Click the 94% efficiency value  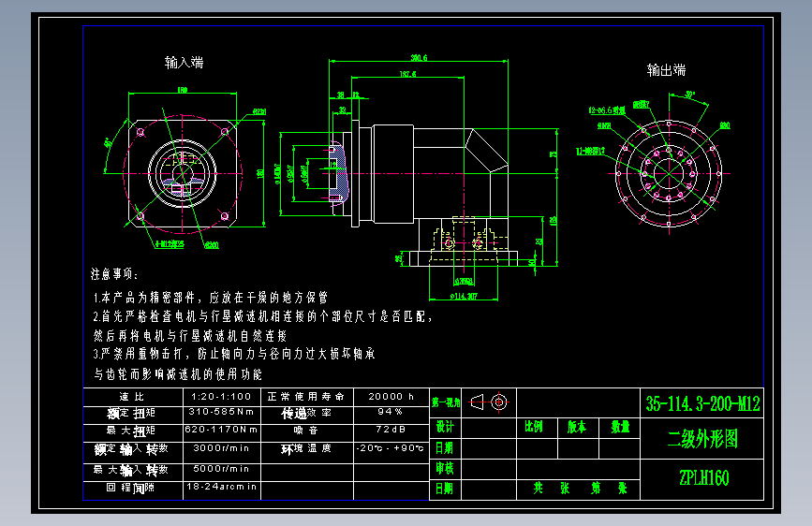tap(391, 412)
